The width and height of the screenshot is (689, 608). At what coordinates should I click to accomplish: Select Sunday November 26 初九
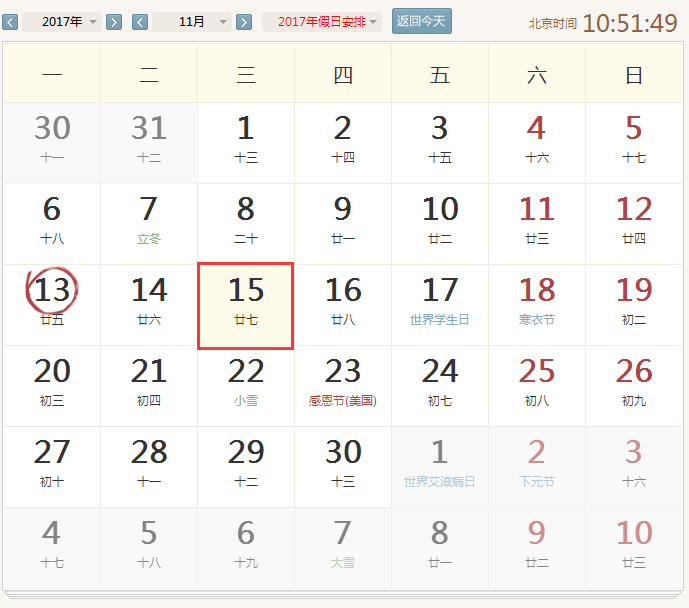click(634, 384)
